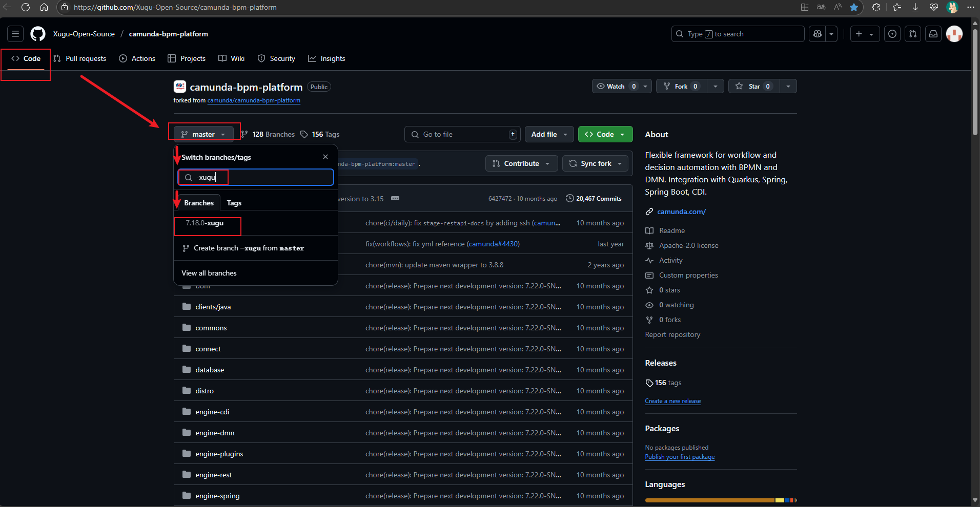This screenshot has width=980, height=507.
Task: Open the Sync fork dropdown
Action: pos(595,163)
